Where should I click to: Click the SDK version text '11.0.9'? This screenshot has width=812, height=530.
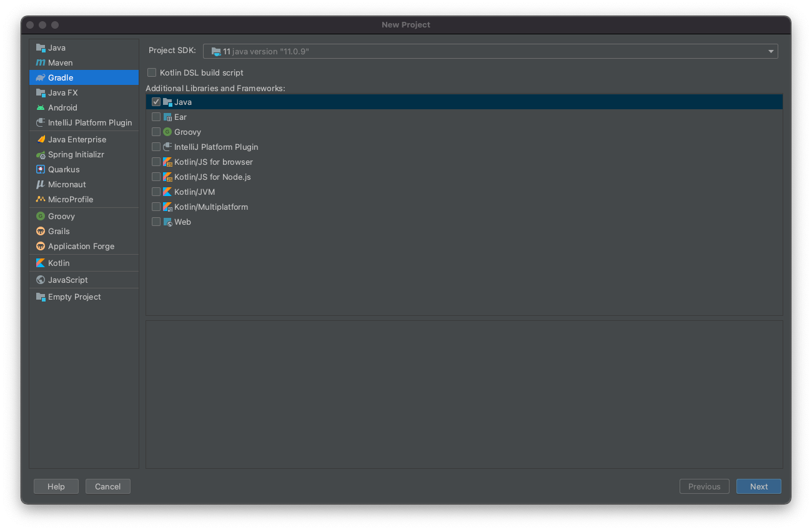[x=294, y=51]
